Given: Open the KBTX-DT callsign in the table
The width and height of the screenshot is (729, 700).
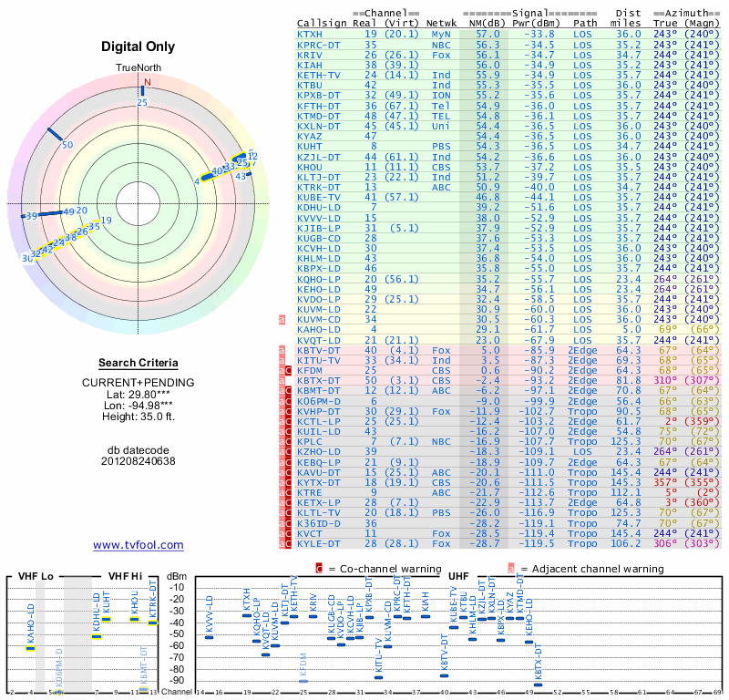Looking at the screenshot, I should pyautogui.click(x=319, y=380).
